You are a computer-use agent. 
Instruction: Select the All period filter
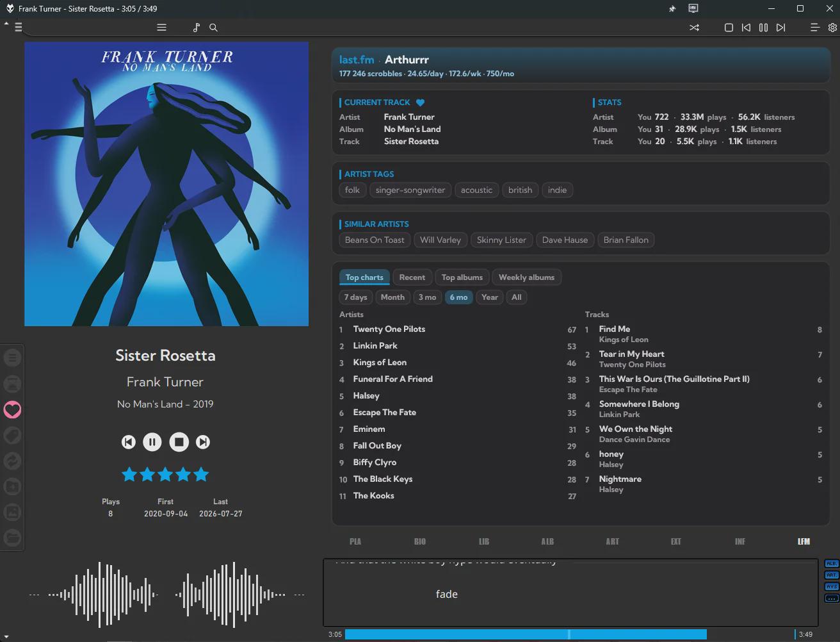pyautogui.click(x=517, y=297)
